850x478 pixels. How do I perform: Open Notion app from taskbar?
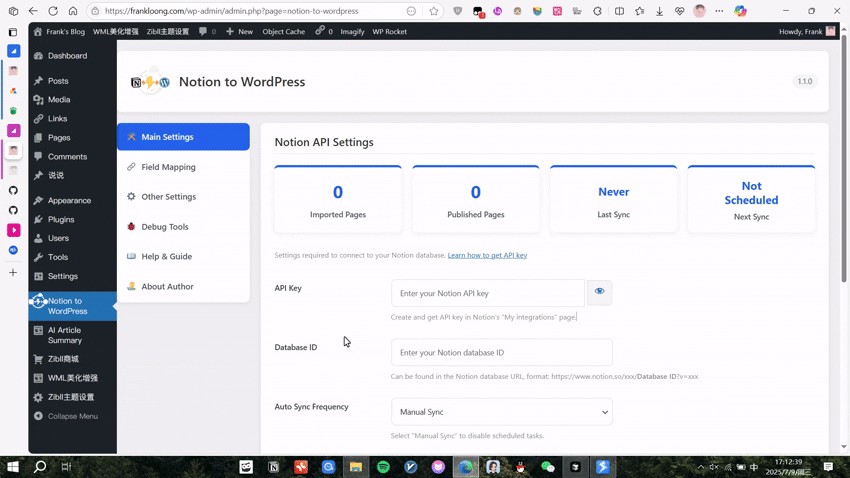pyautogui.click(x=273, y=467)
